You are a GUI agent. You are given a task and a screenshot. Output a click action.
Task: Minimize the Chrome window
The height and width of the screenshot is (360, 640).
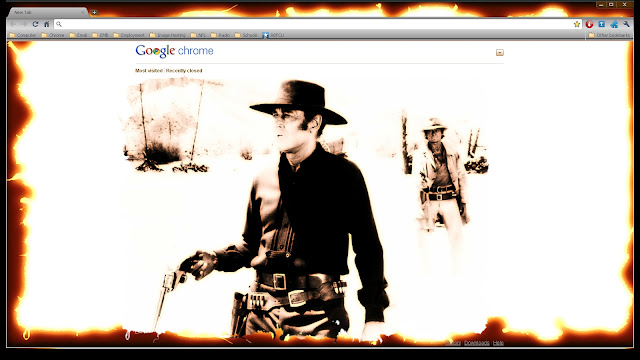pyautogui.click(x=601, y=5)
